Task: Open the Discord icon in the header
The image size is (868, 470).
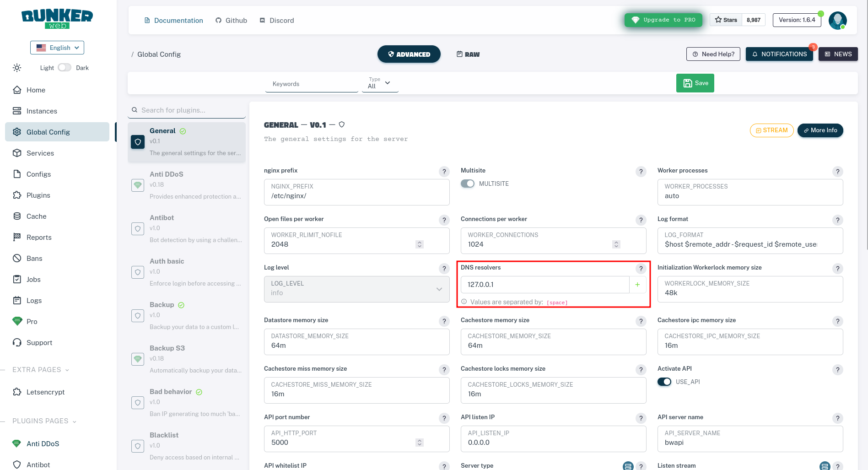Action: tap(262, 20)
